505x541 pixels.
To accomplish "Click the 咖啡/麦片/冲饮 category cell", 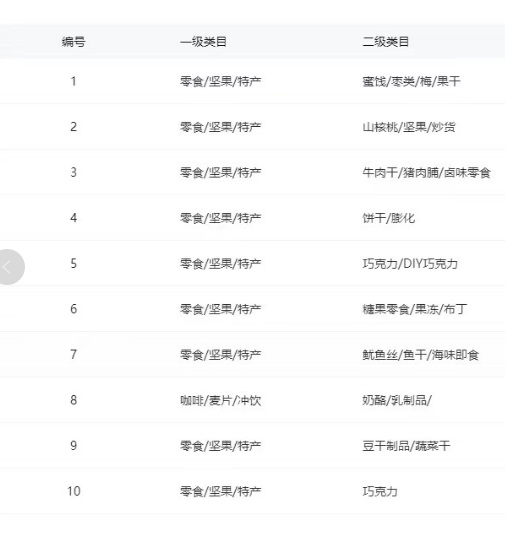I will point(220,400).
